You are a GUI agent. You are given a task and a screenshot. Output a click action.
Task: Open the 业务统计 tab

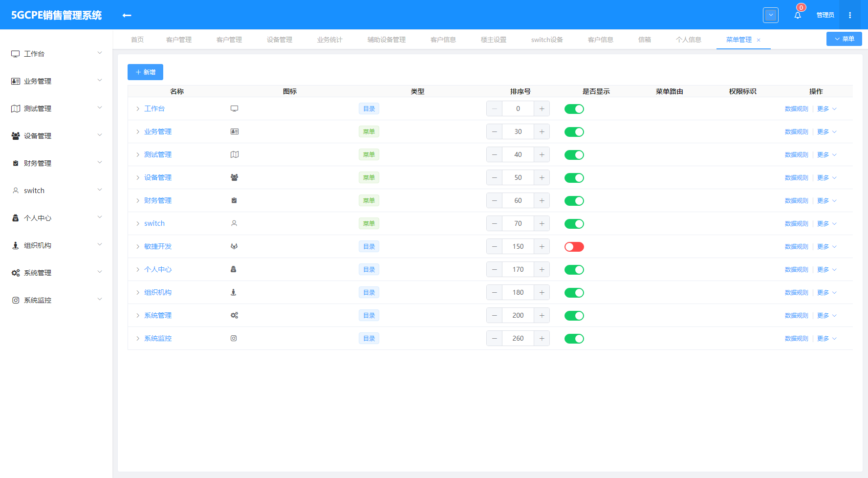(x=329, y=40)
